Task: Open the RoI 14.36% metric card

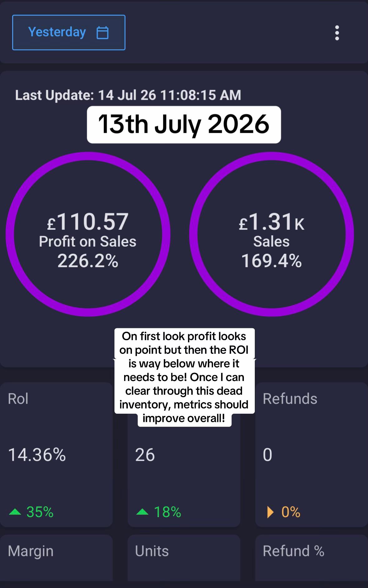Action: pos(56,455)
